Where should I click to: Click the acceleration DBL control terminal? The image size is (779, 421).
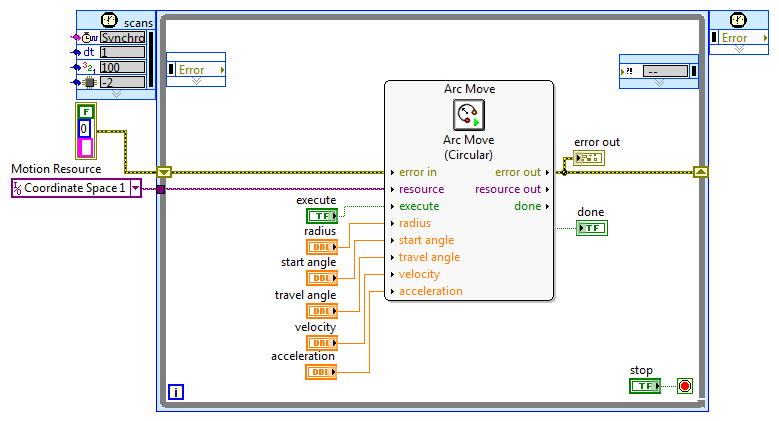[x=321, y=372]
